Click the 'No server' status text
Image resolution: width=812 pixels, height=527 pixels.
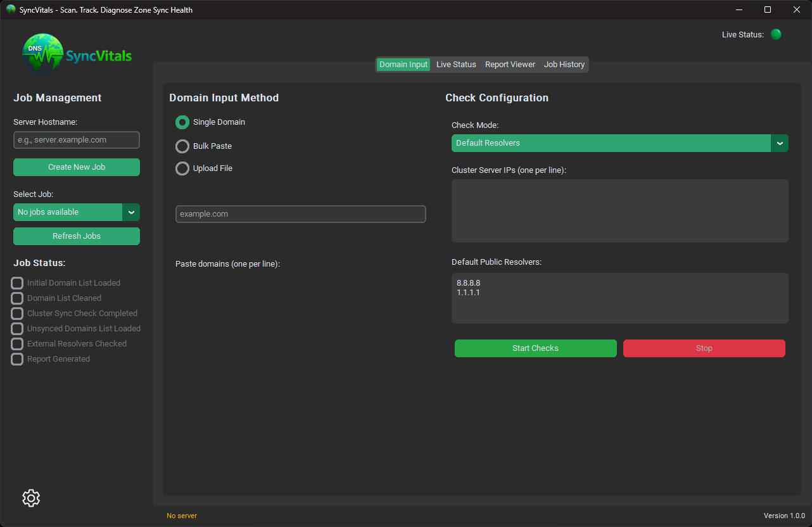tap(182, 516)
